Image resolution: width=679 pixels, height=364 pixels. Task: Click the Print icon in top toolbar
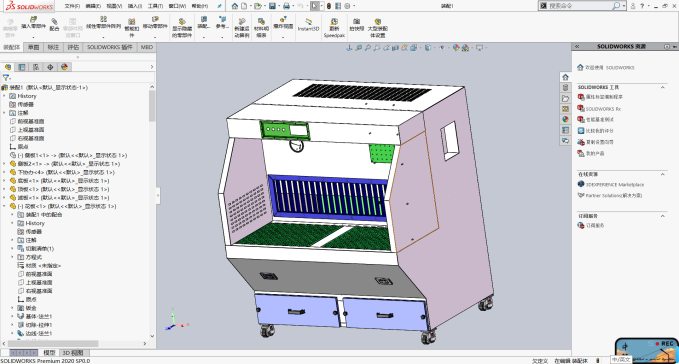tap(286, 6)
